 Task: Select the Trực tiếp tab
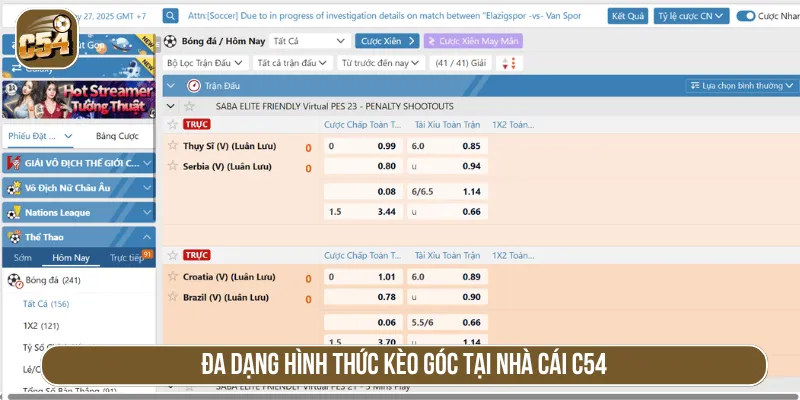pyautogui.click(x=128, y=258)
